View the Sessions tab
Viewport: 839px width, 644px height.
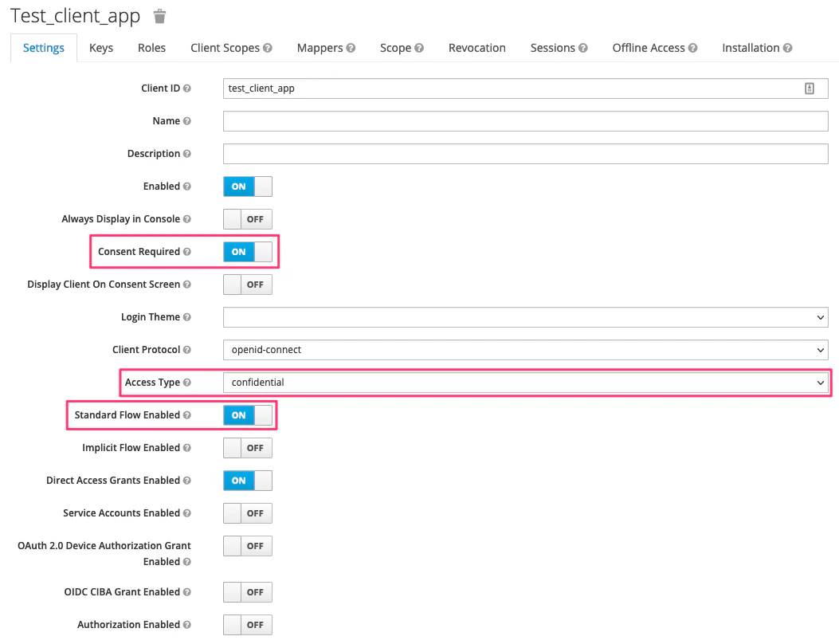coord(552,48)
